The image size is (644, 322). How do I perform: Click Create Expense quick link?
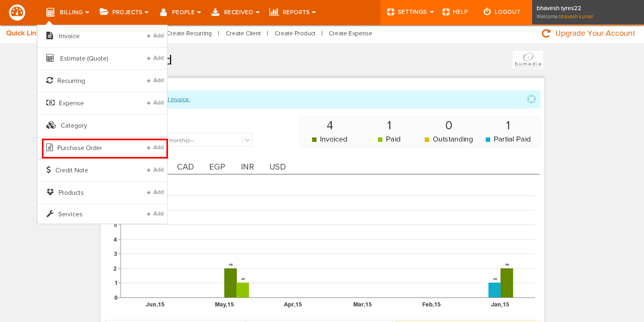click(350, 33)
